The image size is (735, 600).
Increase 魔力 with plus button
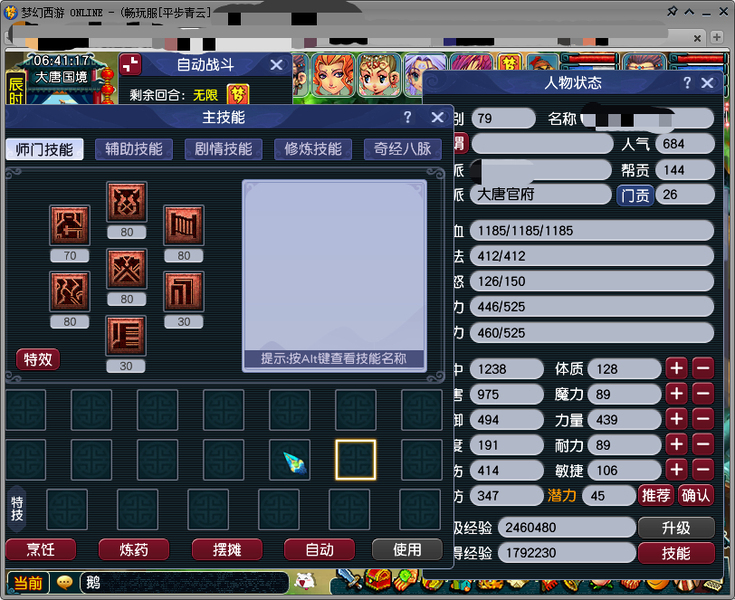point(676,394)
